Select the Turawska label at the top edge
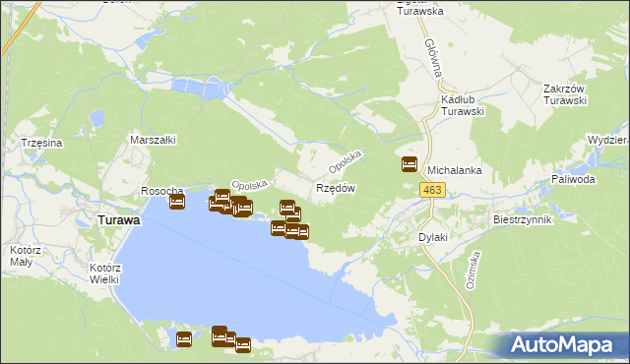The image size is (630, 364). coord(420,11)
